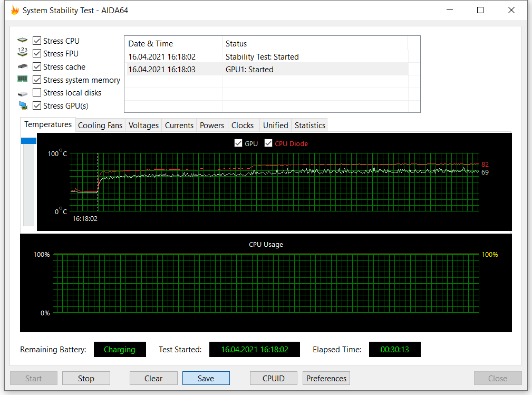Click the blue thumb of the graph slider
The width and height of the screenshot is (532, 395).
pyautogui.click(x=28, y=140)
